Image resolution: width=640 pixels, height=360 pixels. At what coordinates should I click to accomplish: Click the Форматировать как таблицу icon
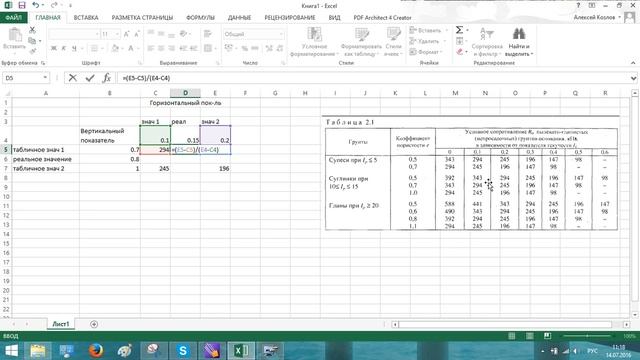click(362, 34)
